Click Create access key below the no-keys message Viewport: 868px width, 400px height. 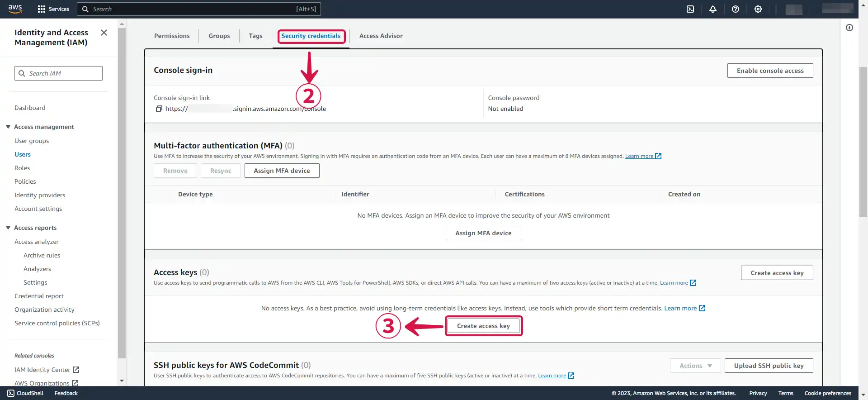[483, 326]
